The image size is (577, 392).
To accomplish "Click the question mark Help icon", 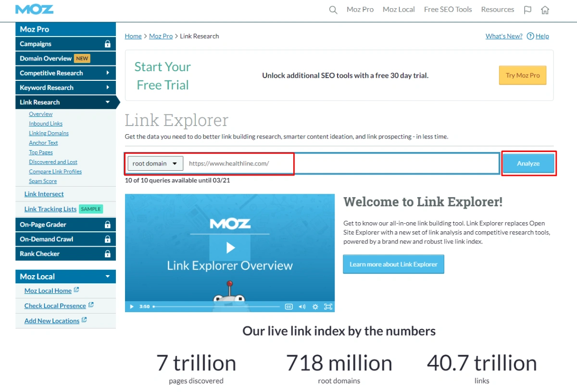I will [530, 36].
